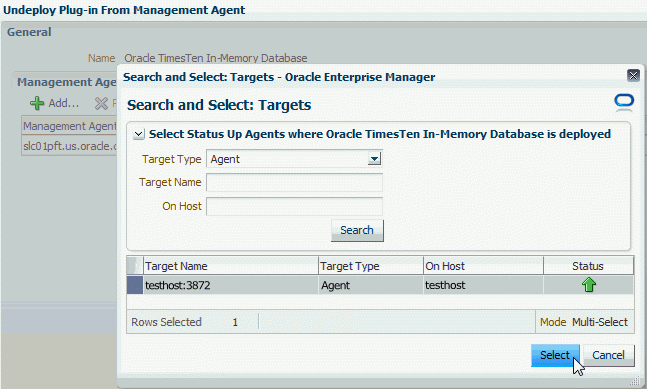Click the gray X remove icon
This screenshot has height=389, width=647.
[101, 103]
